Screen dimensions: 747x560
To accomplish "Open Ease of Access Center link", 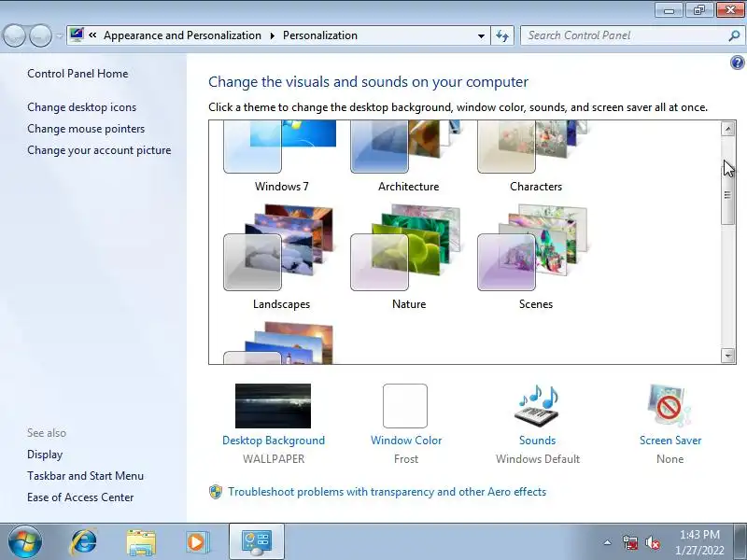I will tap(80, 497).
